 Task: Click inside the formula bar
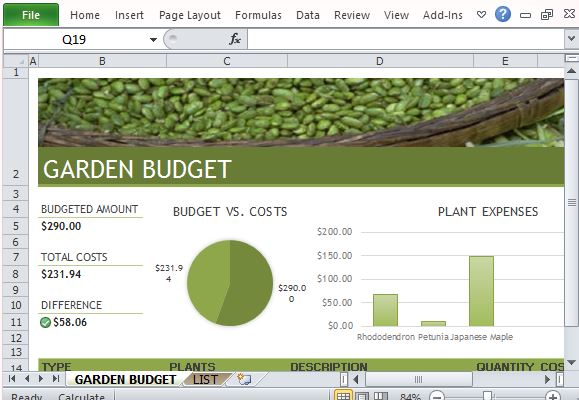405,39
